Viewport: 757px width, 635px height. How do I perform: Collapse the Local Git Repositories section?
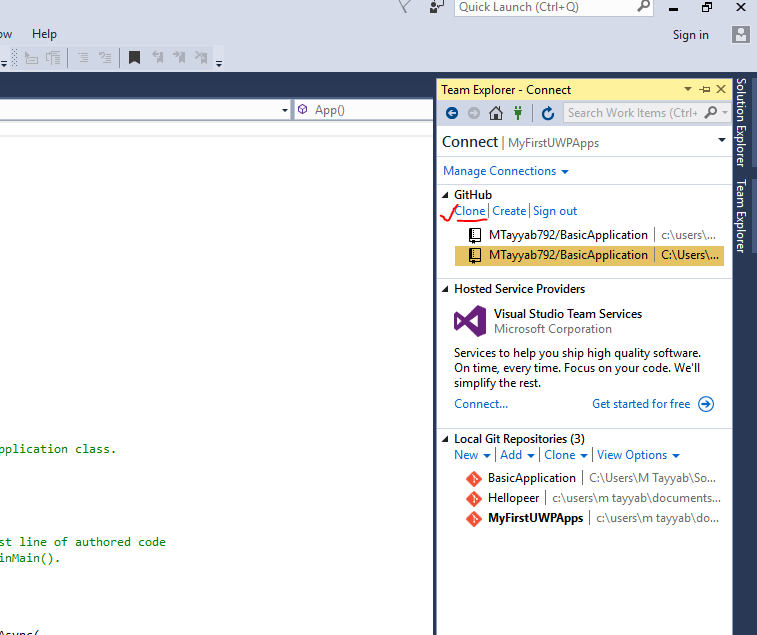pos(445,439)
